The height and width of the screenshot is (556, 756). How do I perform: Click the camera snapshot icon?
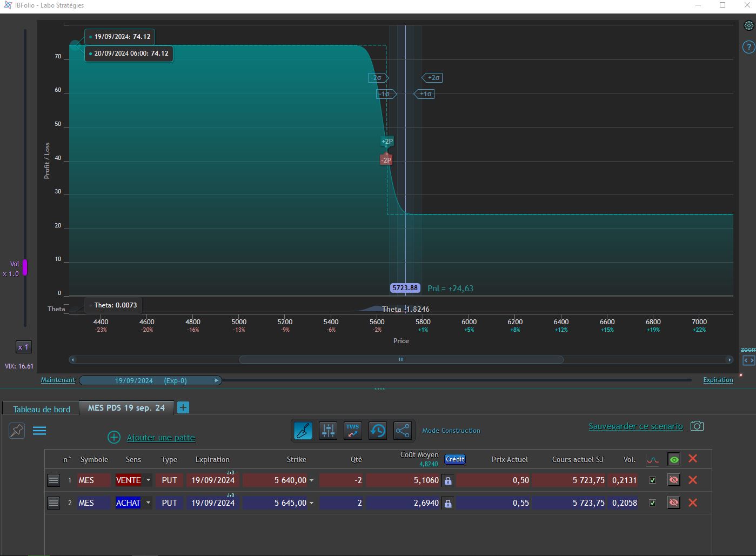coord(697,426)
